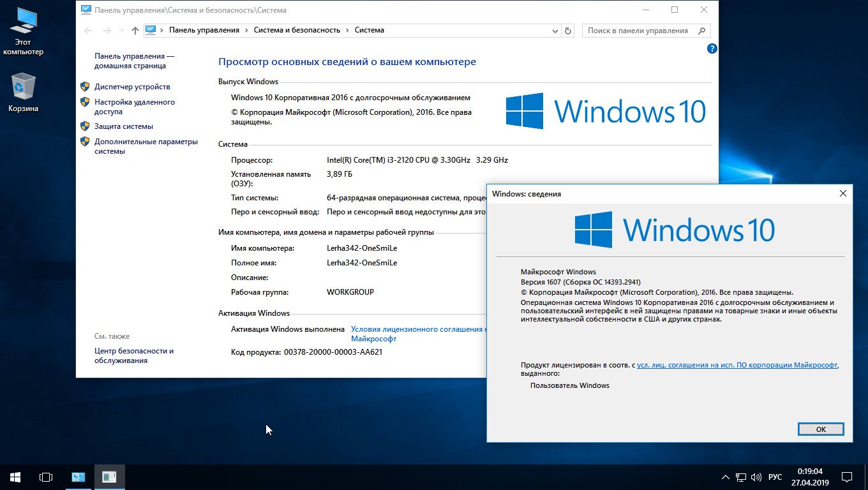
Task: Open the Action Center notifications icon
Action: pos(847,477)
